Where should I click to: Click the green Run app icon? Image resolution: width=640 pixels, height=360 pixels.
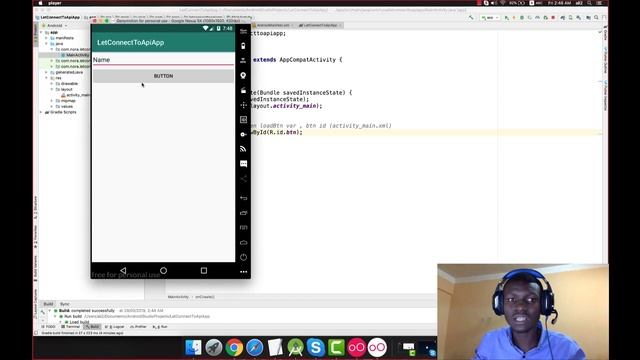(x=507, y=18)
